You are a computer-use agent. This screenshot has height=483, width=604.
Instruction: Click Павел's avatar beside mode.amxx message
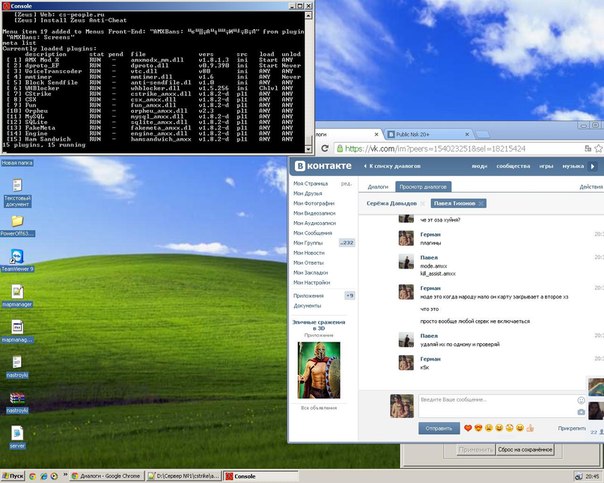(x=406, y=262)
